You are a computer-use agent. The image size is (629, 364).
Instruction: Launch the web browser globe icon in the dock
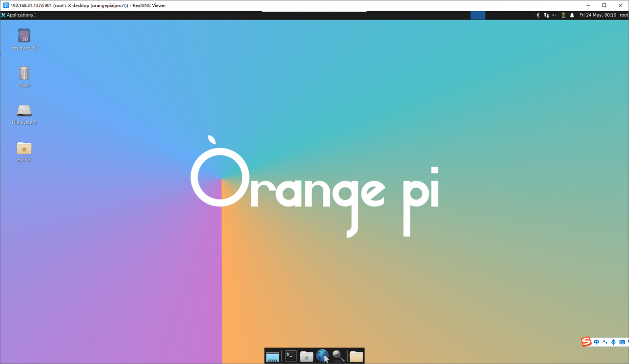(x=322, y=356)
